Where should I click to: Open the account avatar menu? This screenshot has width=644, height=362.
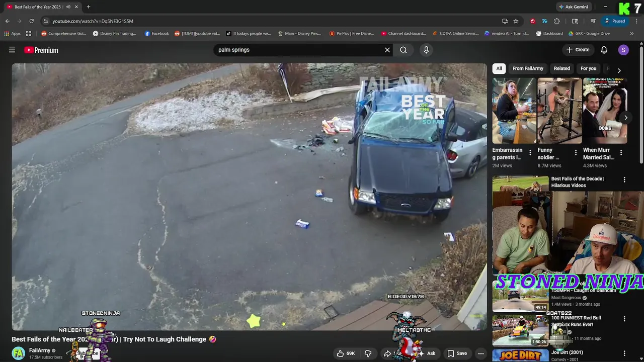[623, 50]
